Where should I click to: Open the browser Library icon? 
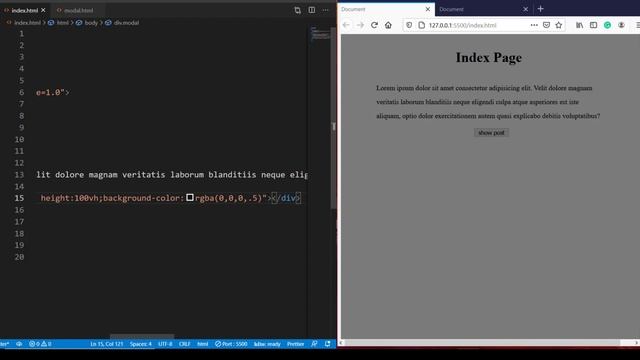pos(580,25)
